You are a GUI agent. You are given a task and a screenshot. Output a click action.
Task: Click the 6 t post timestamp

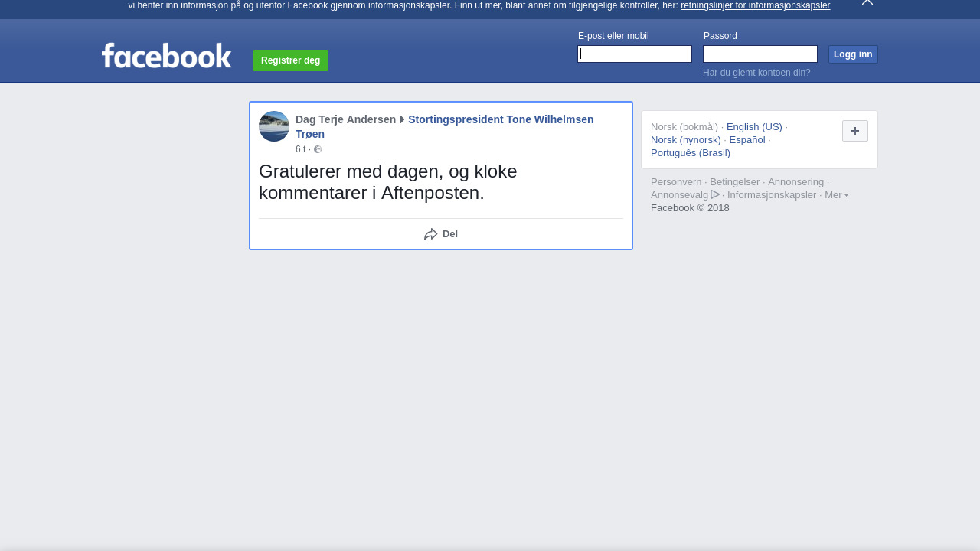pos(301,149)
